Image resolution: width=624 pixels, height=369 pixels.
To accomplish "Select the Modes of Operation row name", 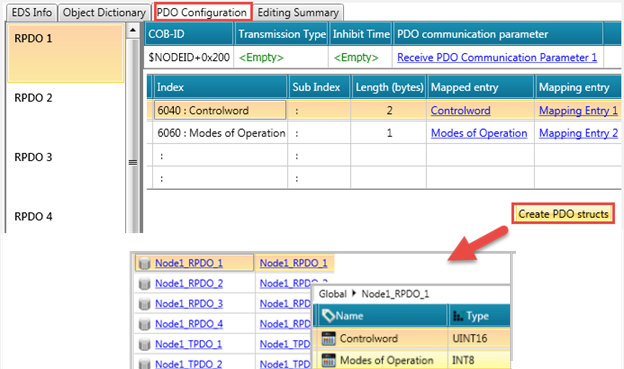I will click(386, 360).
